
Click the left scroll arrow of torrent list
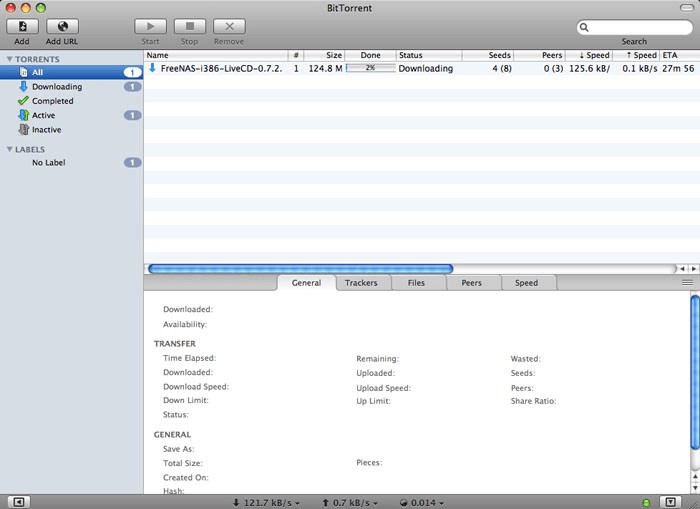click(682, 268)
